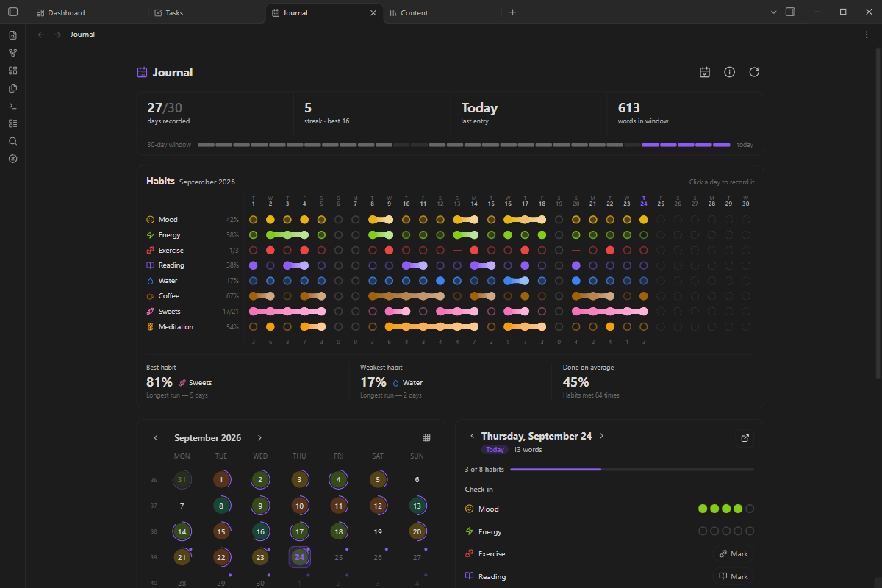This screenshot has width=882, height=588.
Task: Open the info icon in Journal header
Action: click(729, 72)
